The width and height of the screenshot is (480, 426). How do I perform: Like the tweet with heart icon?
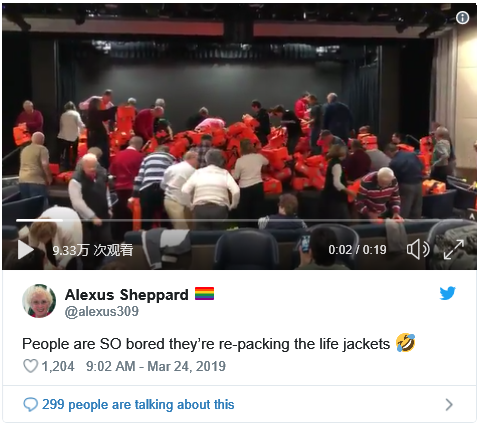(30, 366)
